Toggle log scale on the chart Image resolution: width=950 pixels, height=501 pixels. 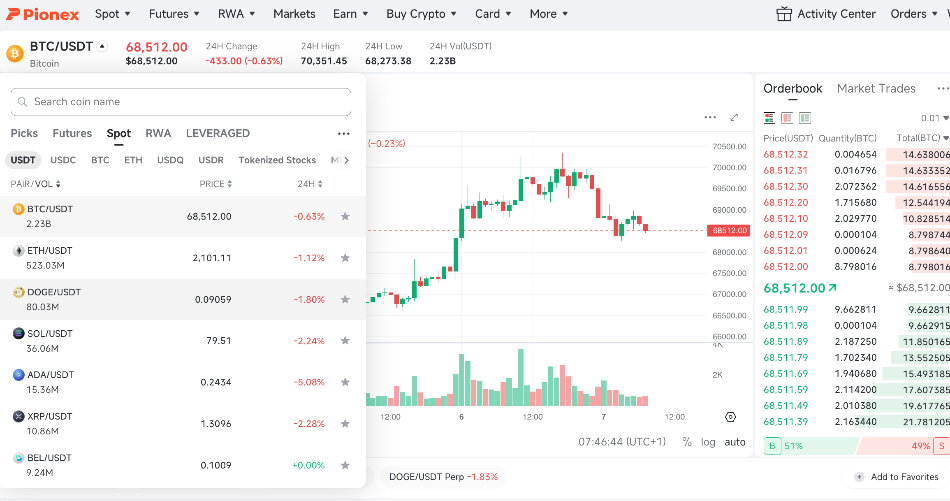[x=708, y=442]
